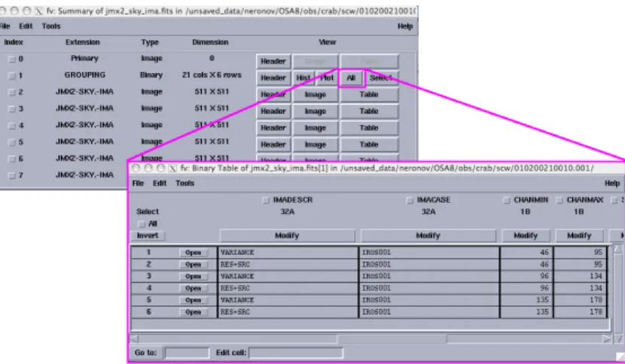Open row 6 RES+SRC entry
This screenshot has height=364, width=625.
tap(194, 312)
